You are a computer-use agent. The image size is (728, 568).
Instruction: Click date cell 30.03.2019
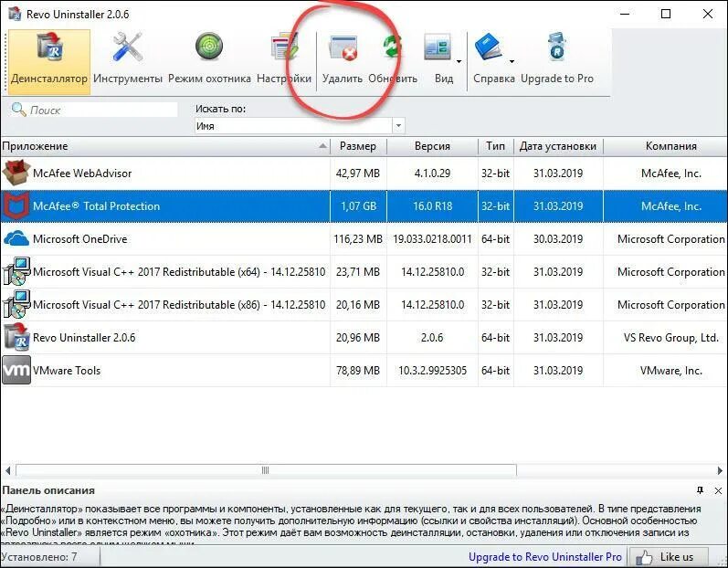click(558, 239)
